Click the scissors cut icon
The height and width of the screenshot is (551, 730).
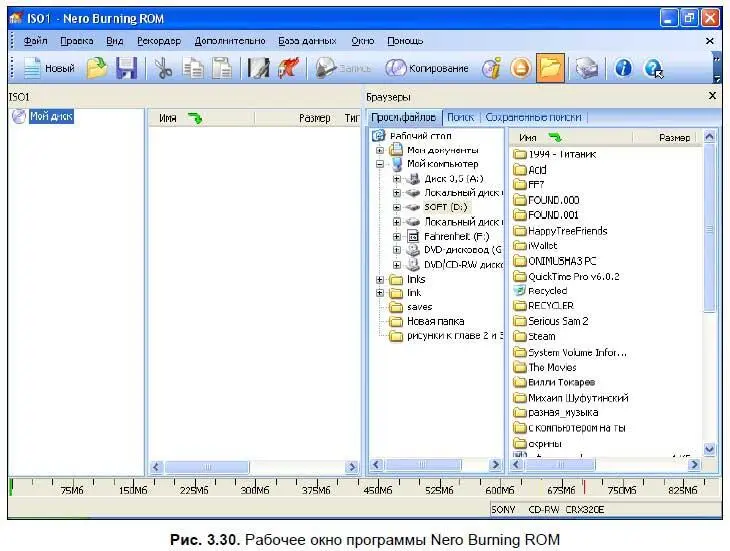point(163,69)
